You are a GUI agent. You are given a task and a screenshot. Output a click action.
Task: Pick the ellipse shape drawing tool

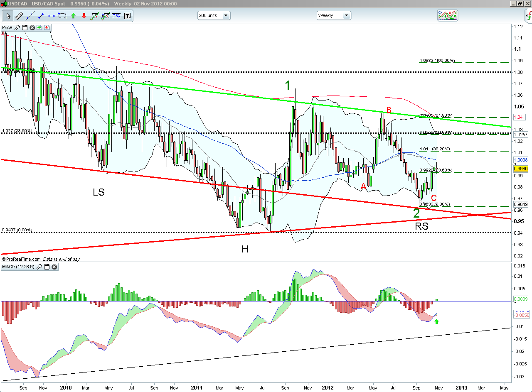pos(62,16)
